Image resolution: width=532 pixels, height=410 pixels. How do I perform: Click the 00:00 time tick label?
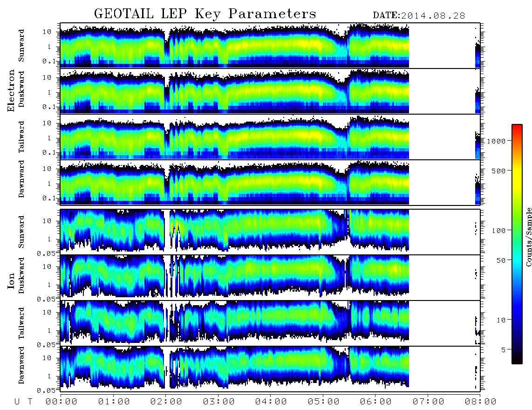tap(61, 402)
